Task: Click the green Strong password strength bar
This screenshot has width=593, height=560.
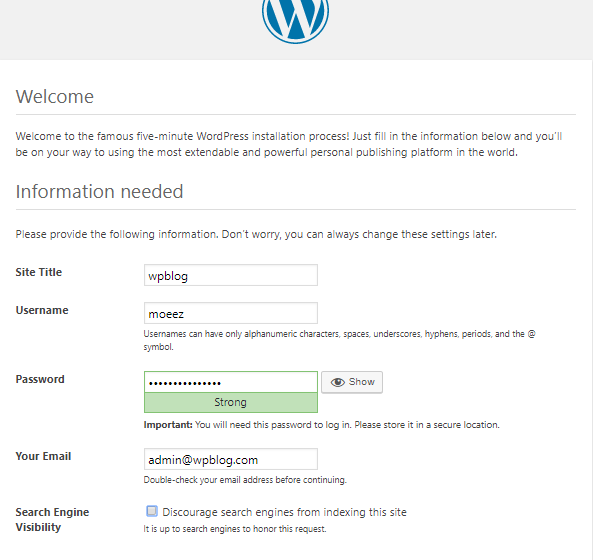Action: (x=231, y=402)
